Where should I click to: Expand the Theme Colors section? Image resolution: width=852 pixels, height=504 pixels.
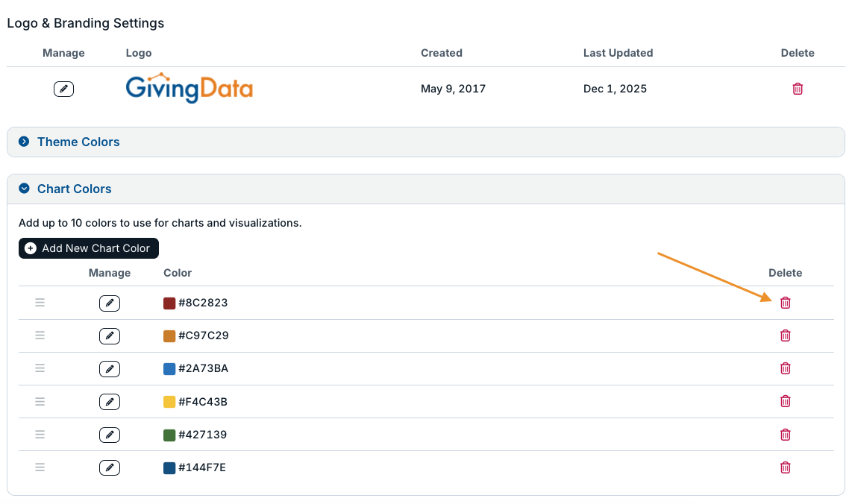click(x=24, y=142)
